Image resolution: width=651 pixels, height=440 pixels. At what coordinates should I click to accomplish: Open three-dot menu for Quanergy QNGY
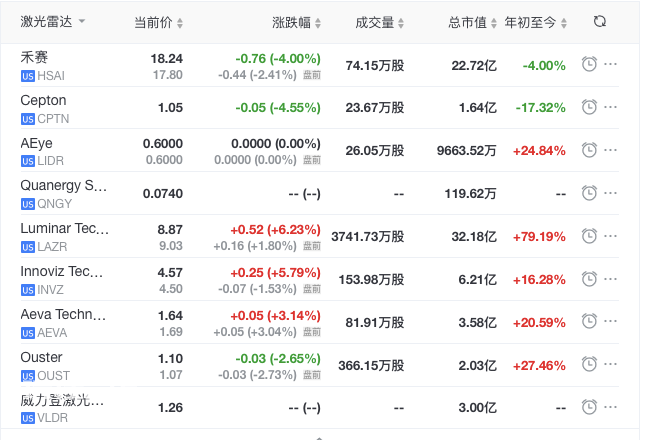[x=610, y=193]
